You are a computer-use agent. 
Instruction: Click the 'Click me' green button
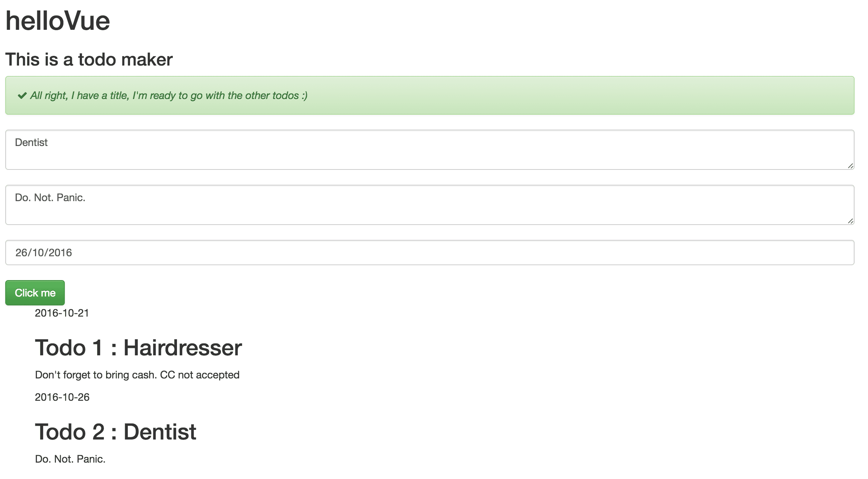(35, 293)
